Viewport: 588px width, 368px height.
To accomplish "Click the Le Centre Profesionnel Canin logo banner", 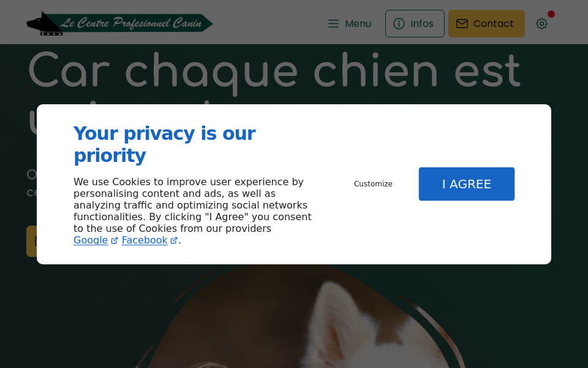I will 119,22.
